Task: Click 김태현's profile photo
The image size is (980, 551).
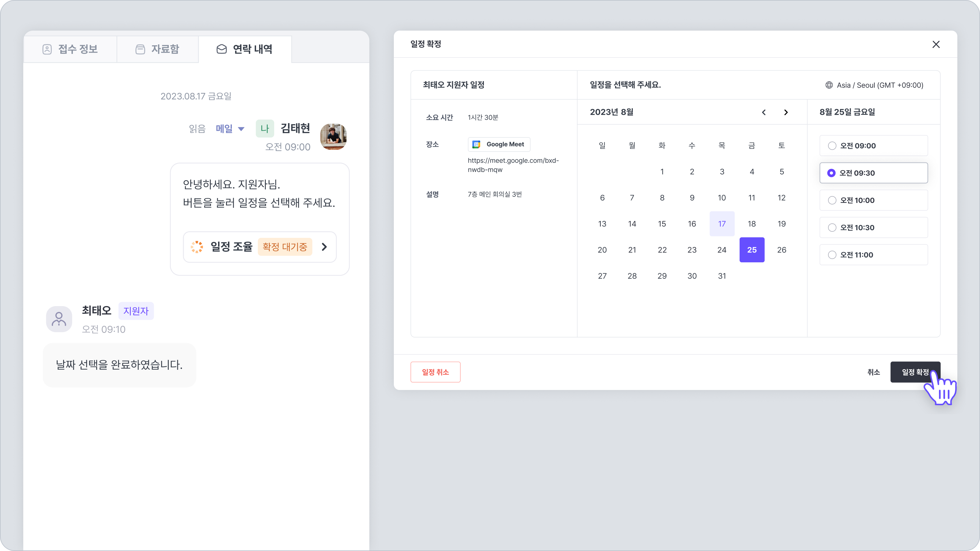Action: point(333,137)
